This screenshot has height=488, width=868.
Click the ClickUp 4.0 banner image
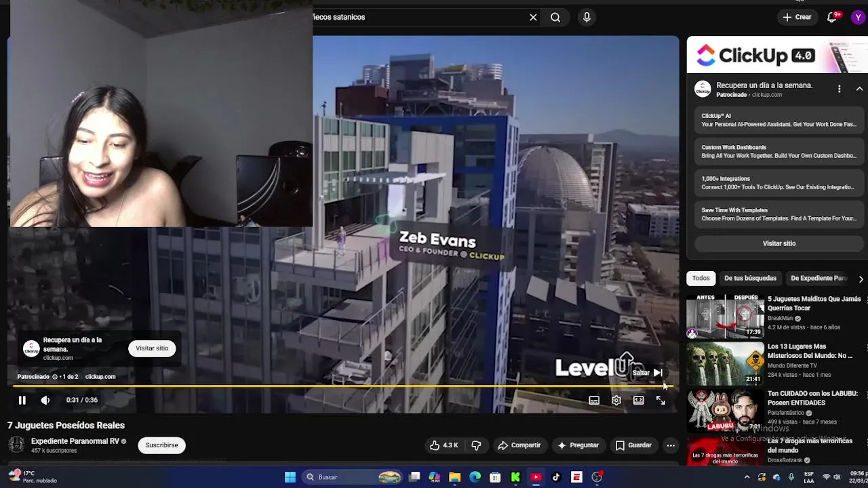pos(777,55)
